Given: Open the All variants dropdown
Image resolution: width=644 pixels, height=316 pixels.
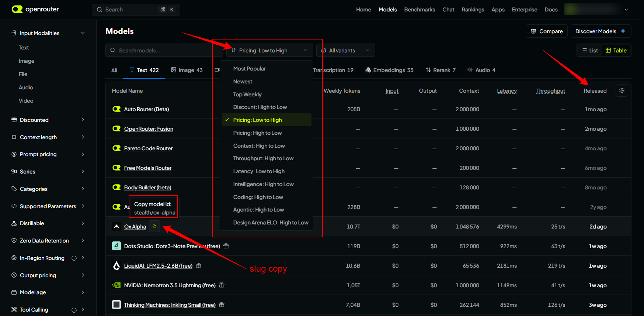Looking at the screenshot, I should (345, 51).
